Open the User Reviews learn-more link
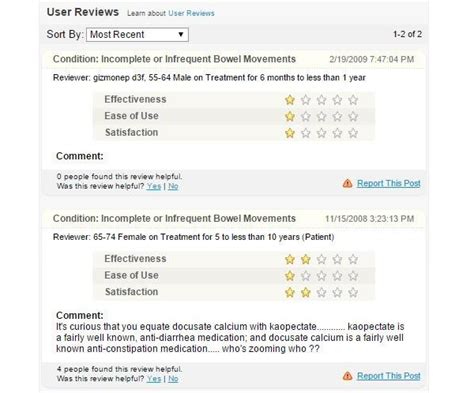 pyautogui.click(x=191, y=13)
